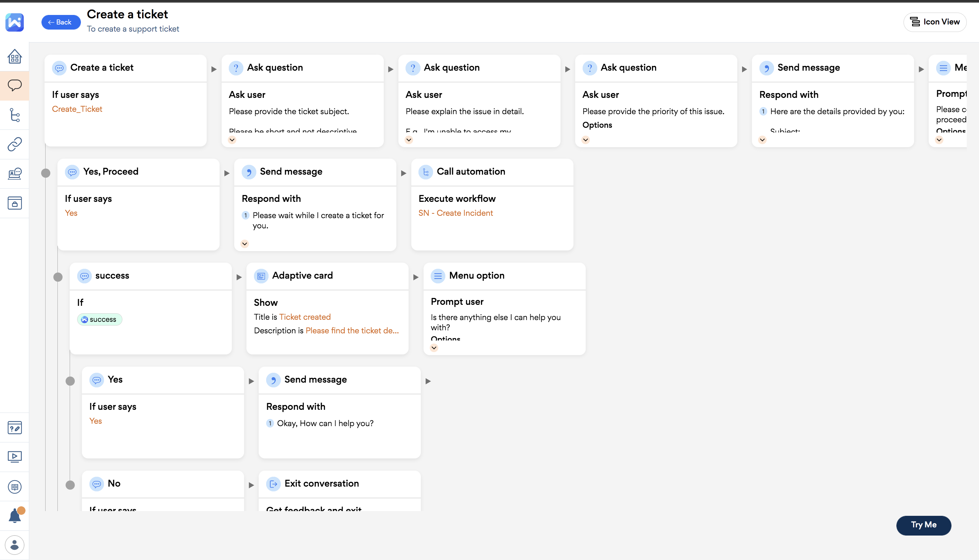This screenshot has width=979, height=560.
Task: Expand priority Ask question card options
Action: (585, 140)
